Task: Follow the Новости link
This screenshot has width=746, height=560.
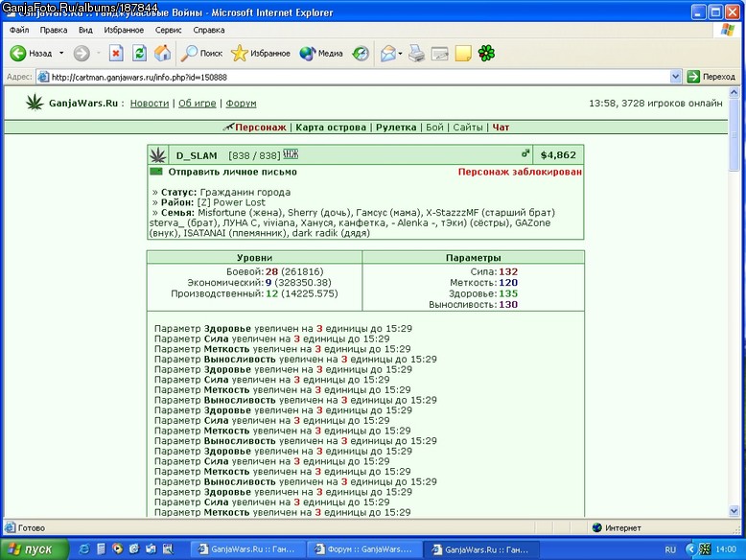Action: click(x=150, y=104)
